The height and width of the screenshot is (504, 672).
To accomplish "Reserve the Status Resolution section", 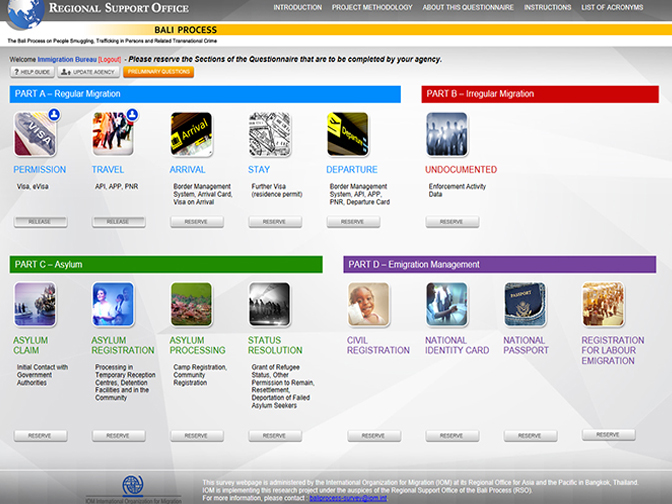I will pos(275,436).
